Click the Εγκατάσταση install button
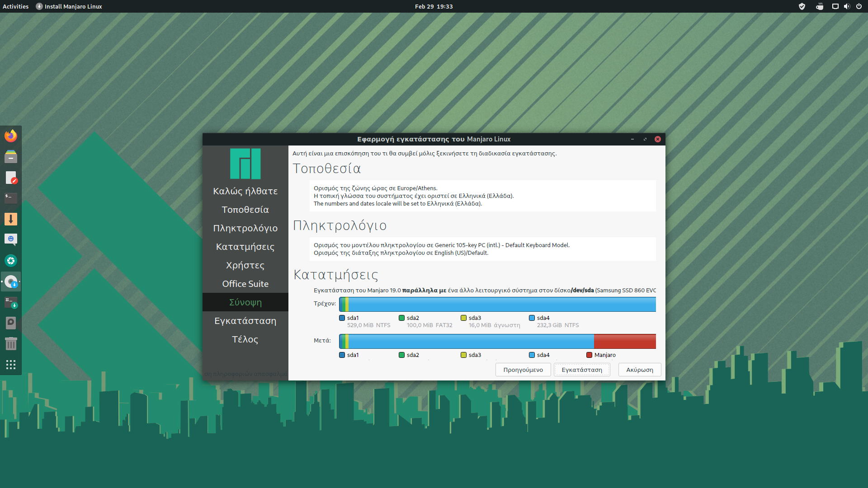The width and height of the screenshot is (868, 488). pyautogui.click(x=582, y=370)
